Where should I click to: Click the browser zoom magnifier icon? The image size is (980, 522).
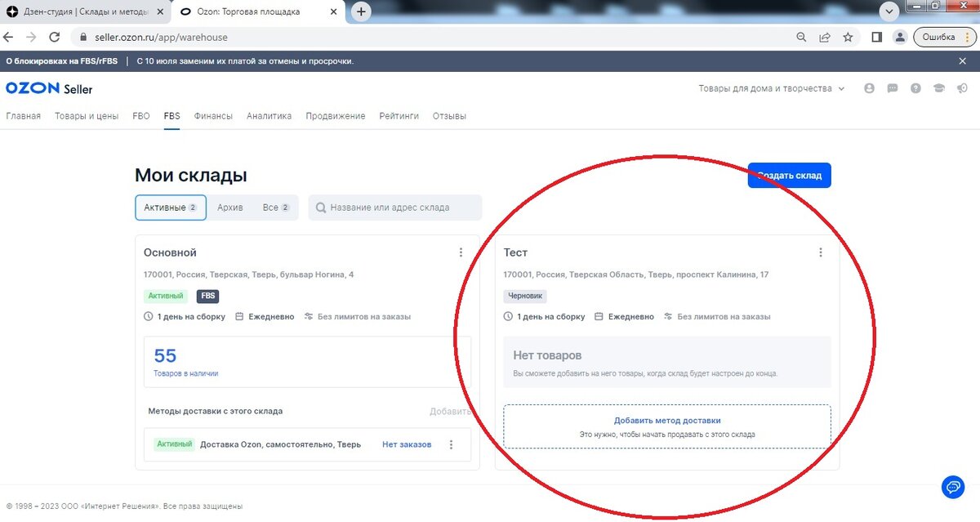(x=802, y=37)
